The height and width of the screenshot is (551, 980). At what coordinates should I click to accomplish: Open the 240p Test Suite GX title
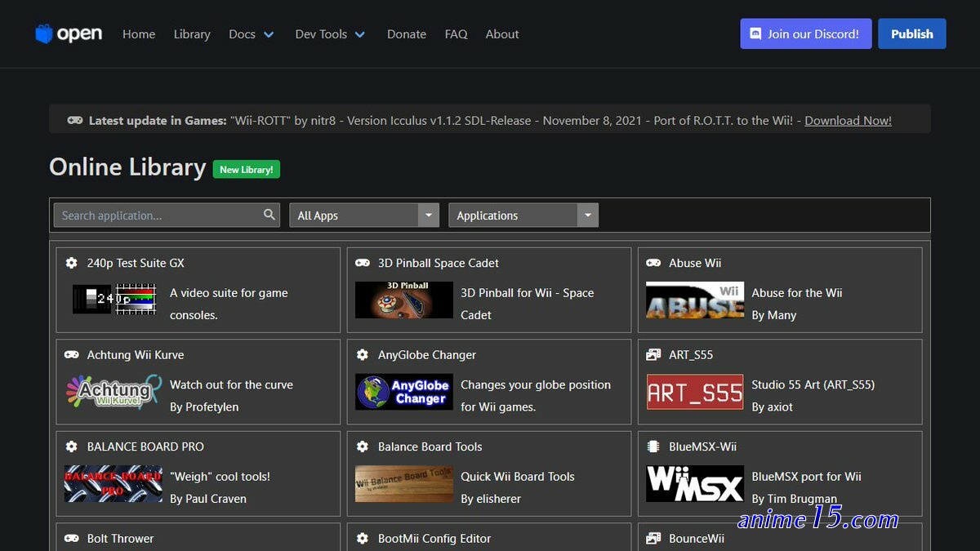[136, 263]
